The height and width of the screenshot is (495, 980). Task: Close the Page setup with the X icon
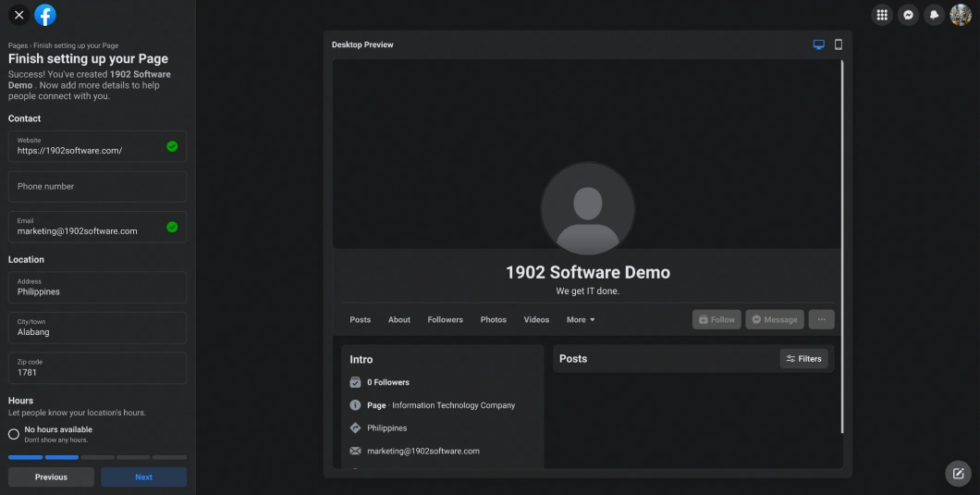point(18,15)
